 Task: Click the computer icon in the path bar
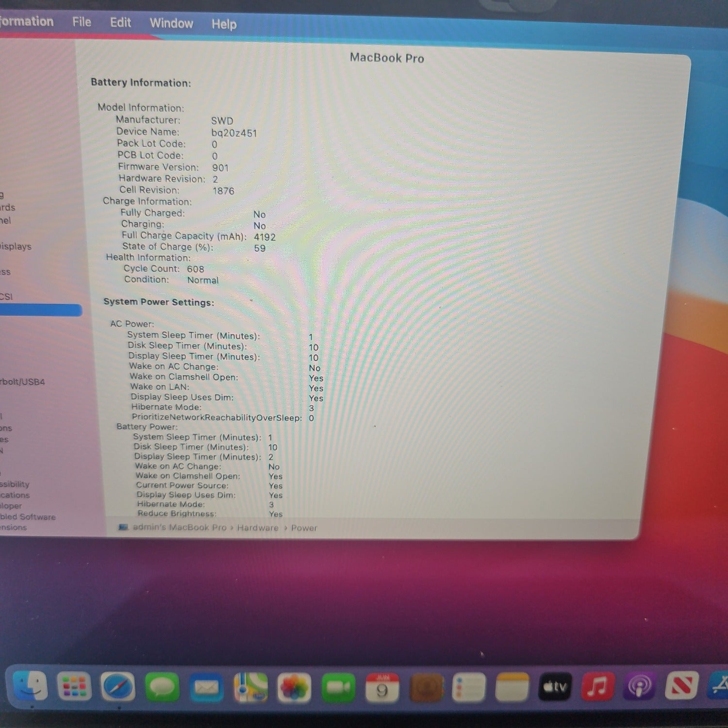tap(123, 527)
